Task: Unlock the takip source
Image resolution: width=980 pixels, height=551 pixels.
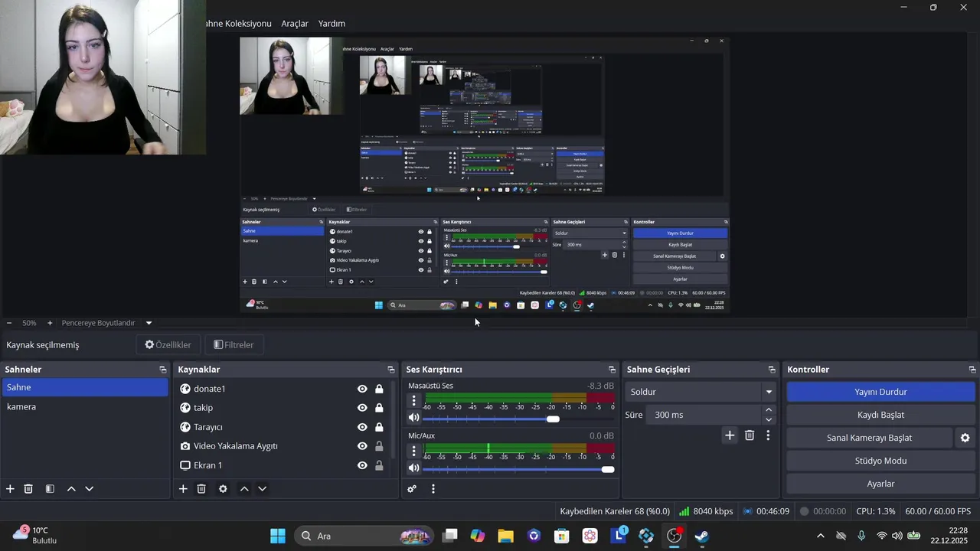Action: pyautogui.click(x=379, y=408)
